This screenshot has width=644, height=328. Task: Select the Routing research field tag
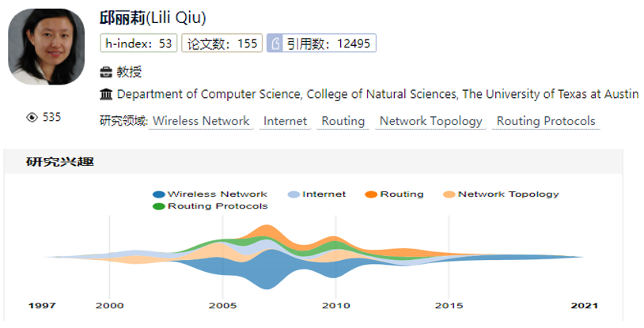(343, 122)
